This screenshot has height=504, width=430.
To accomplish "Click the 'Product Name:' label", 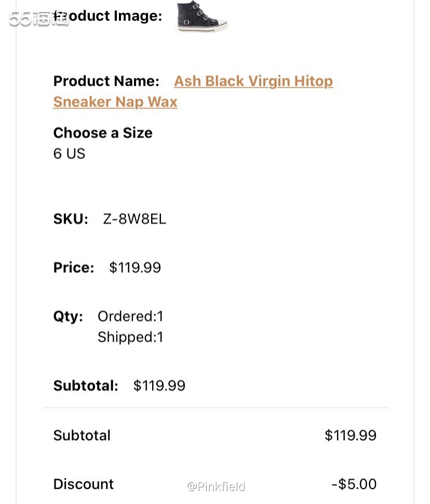I will (106, 81).
